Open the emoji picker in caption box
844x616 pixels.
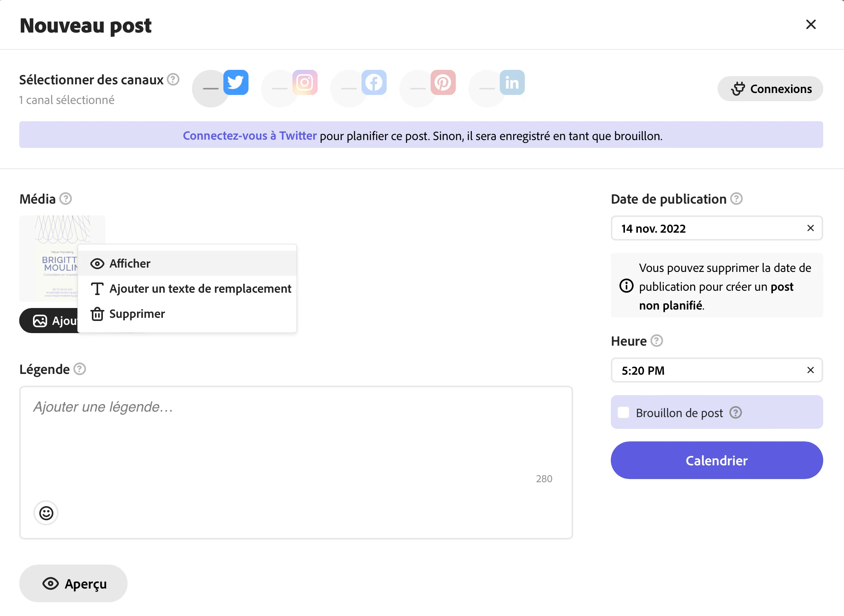pyautogui.click(x=46, y=513)
